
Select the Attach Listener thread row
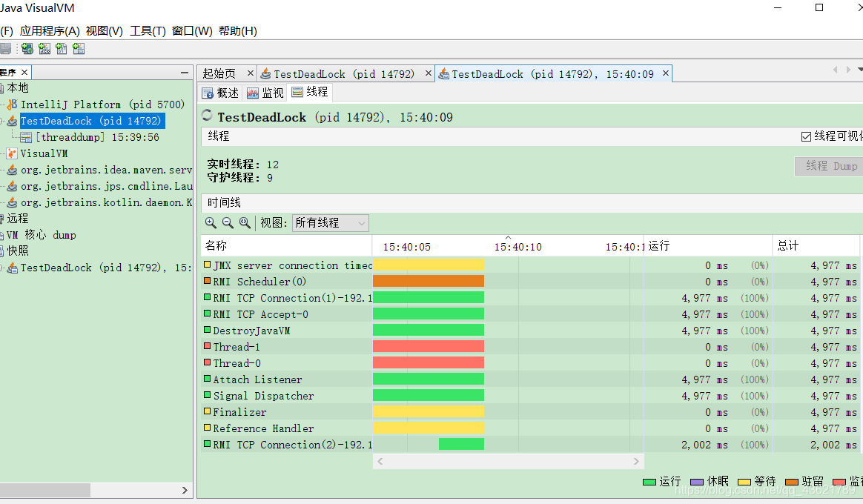point(530,379)
